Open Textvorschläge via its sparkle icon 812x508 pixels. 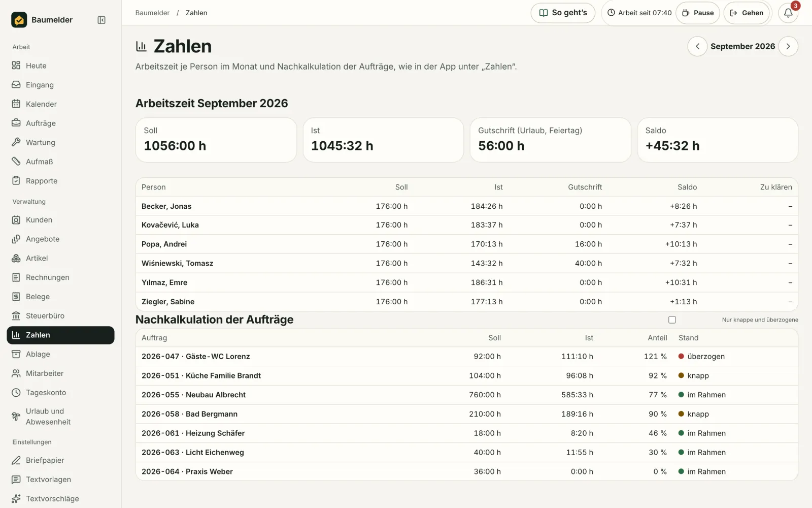point(16,499)
